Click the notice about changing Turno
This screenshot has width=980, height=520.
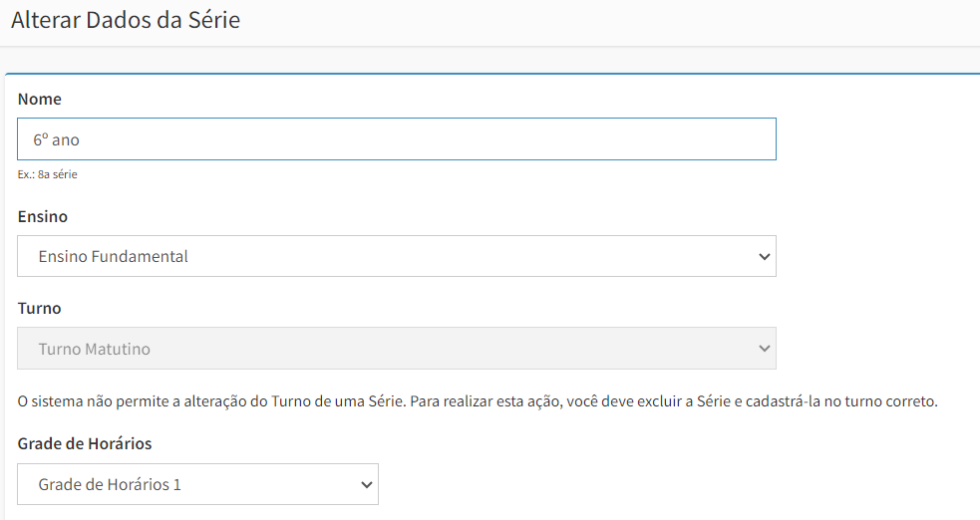click(478, 400)
